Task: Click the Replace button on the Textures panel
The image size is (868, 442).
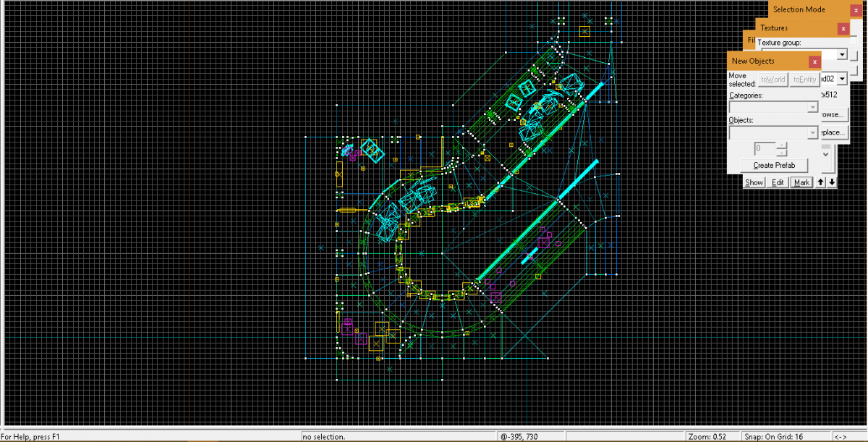Action: coord(832,132)
